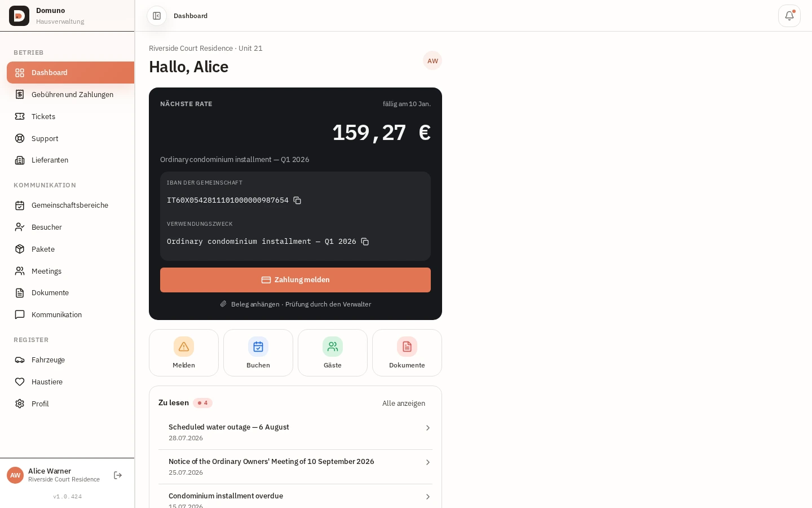Screen dimensions: 812x508
Task: Open Dashboard in the sidebar
Action: pos(70,73)
